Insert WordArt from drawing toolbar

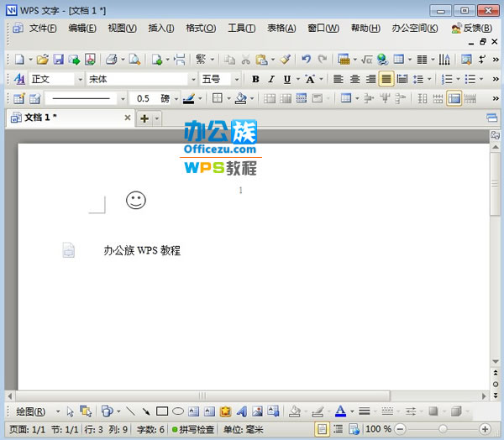click(x=242, y=411)
